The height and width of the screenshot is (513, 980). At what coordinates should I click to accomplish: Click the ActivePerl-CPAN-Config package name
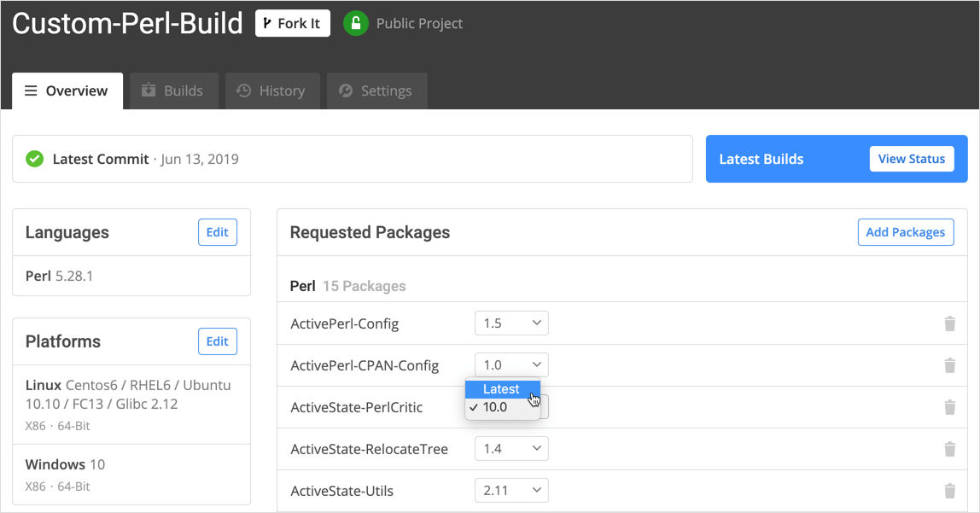coord(365,365)
